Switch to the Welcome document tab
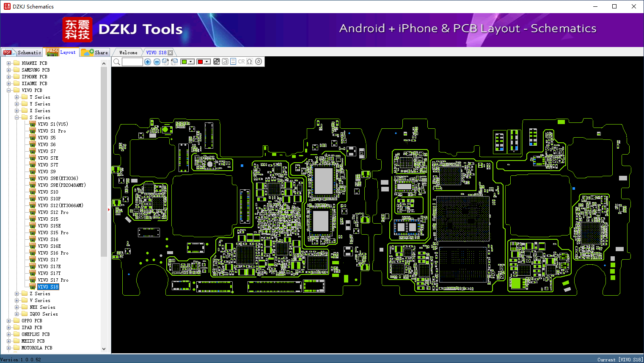This screenshot has height=363, width=644. point(128,53)
